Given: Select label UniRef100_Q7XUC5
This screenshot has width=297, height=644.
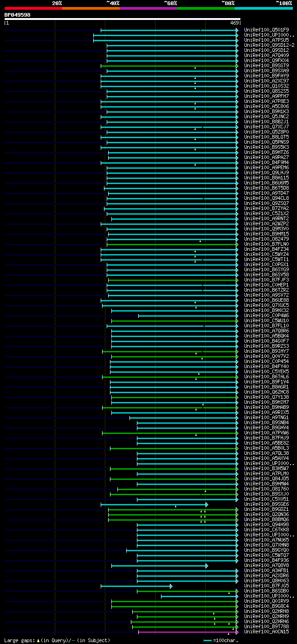Looking at the screenshot, I should [266, 305].
